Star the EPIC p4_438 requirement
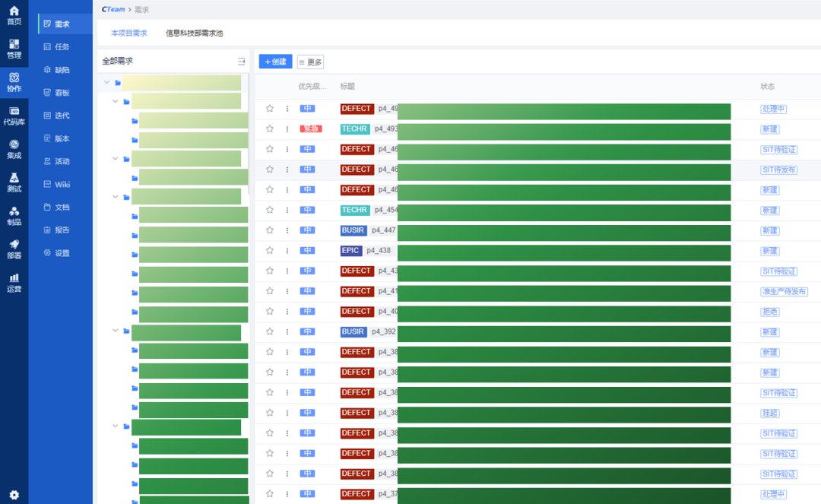821x504 pixels. point(270,251)
